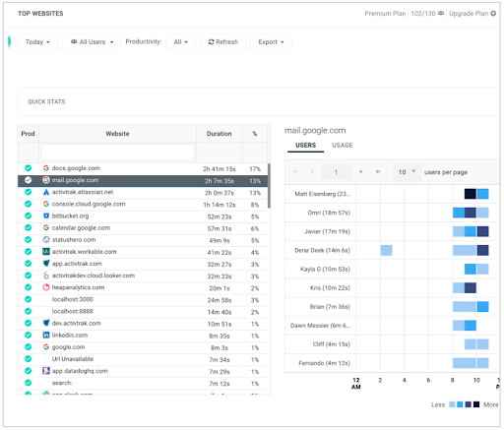Screen dimensions: 504x430
Task: Toggle productivity status for heapanalytics.com
Action: pos(29,287)
